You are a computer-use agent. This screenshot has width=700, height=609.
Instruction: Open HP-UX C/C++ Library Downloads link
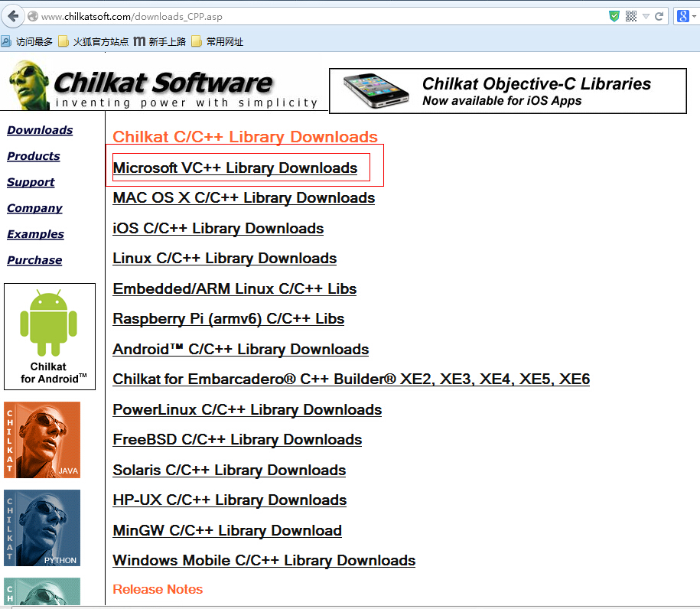pos(230,500)
